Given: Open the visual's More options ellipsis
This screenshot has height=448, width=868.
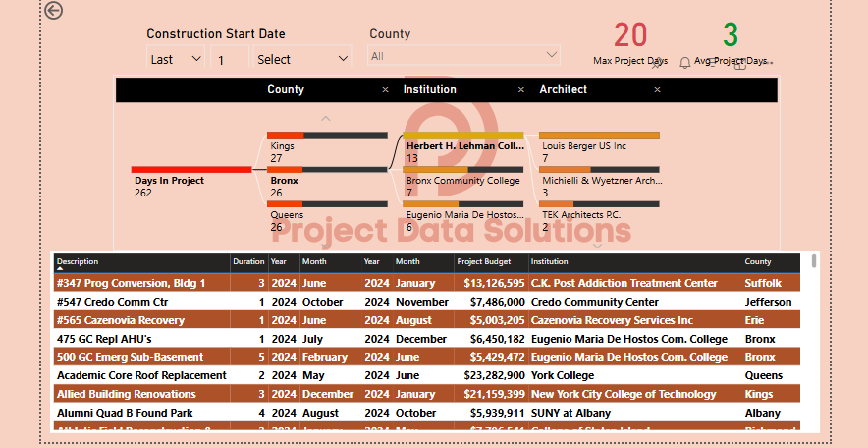Looking at the screenshot, I should [x=768, y=63].
